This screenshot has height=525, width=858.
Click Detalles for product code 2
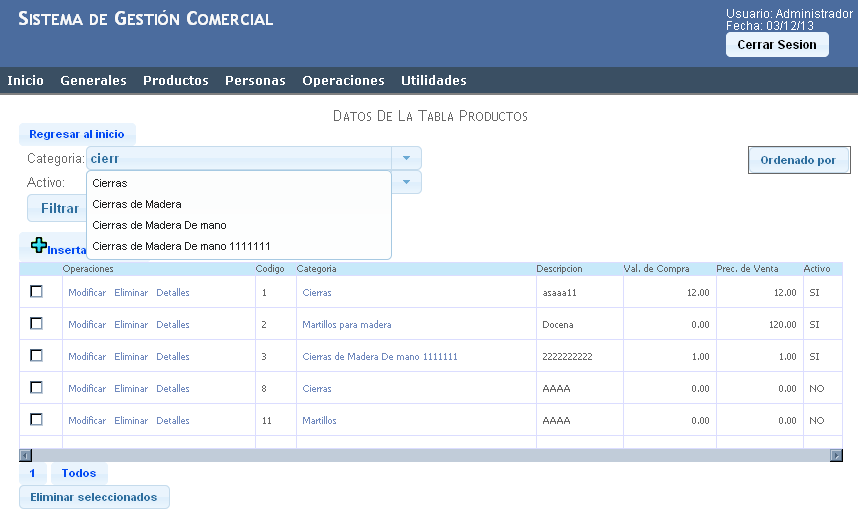coord(173,325)
